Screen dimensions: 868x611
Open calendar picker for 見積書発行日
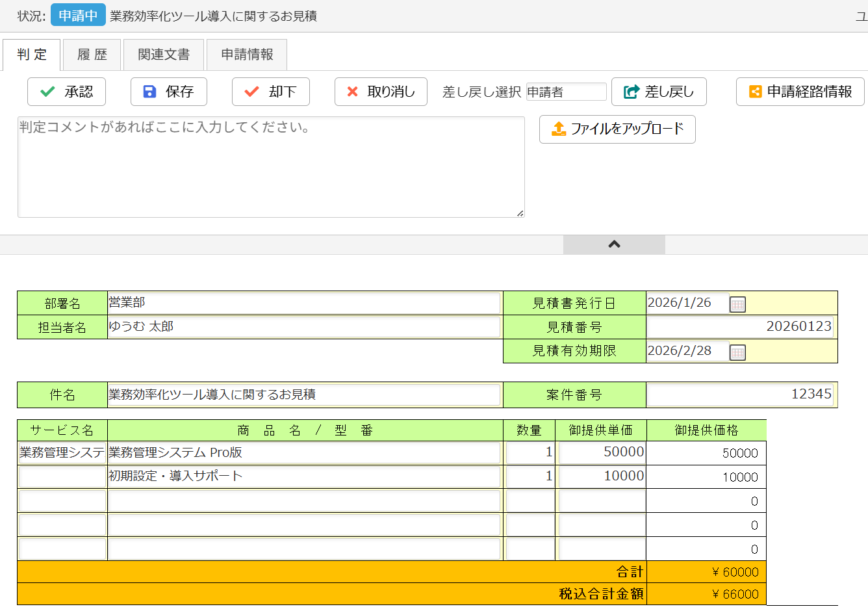pos(737,304)
